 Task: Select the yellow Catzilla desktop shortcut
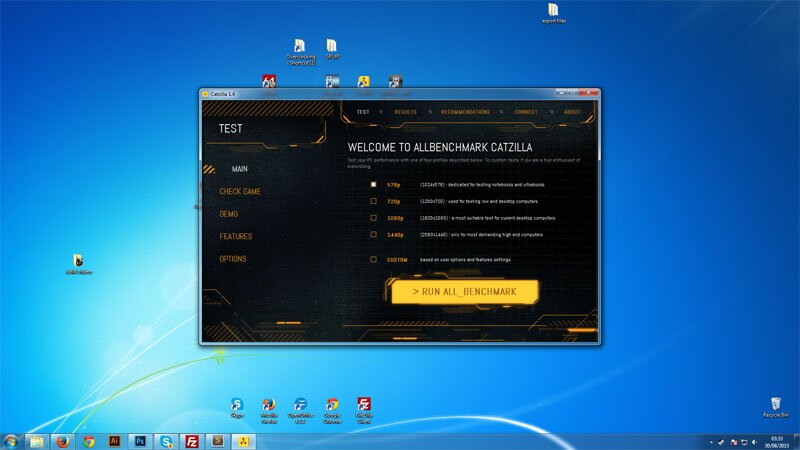[x=364, y=82]
